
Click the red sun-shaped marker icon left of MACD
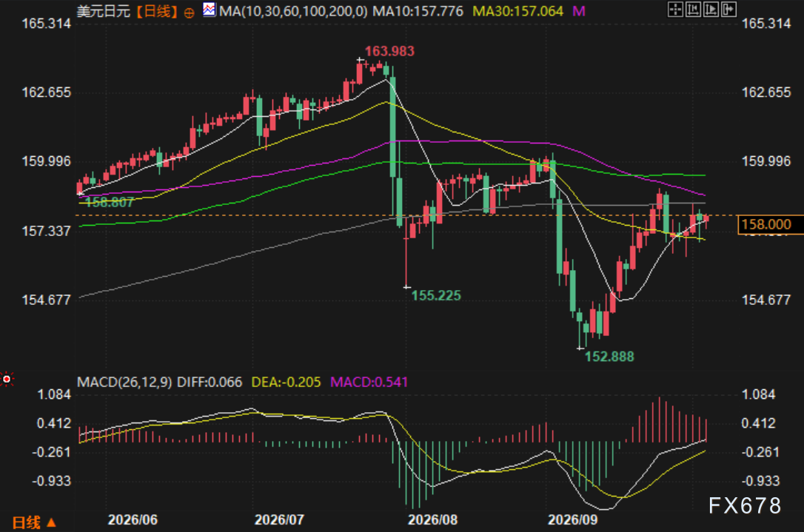[x=7, y=380]
